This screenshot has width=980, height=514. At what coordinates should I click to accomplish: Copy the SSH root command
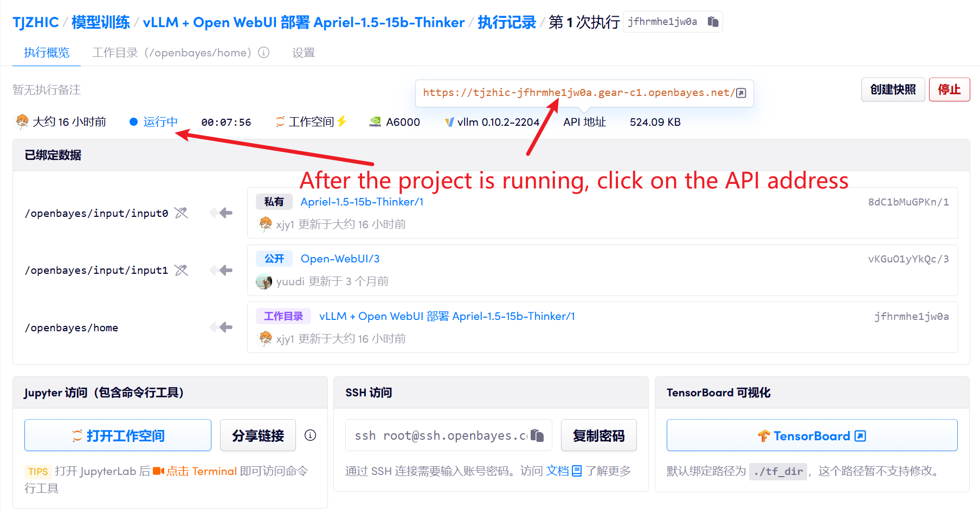pos(537,435)
